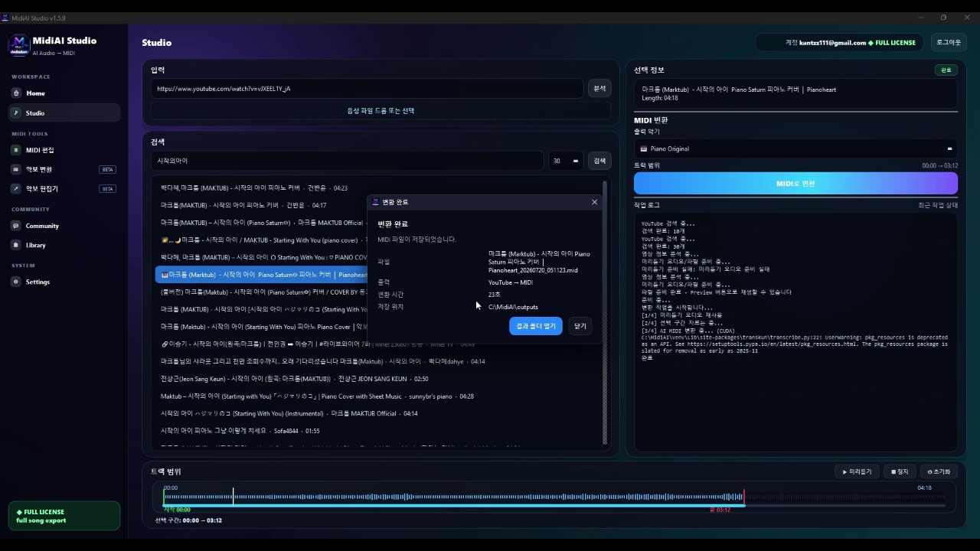
Task: Open the 악보 편집기 sidebar icon
Action: tap(16, 188)
